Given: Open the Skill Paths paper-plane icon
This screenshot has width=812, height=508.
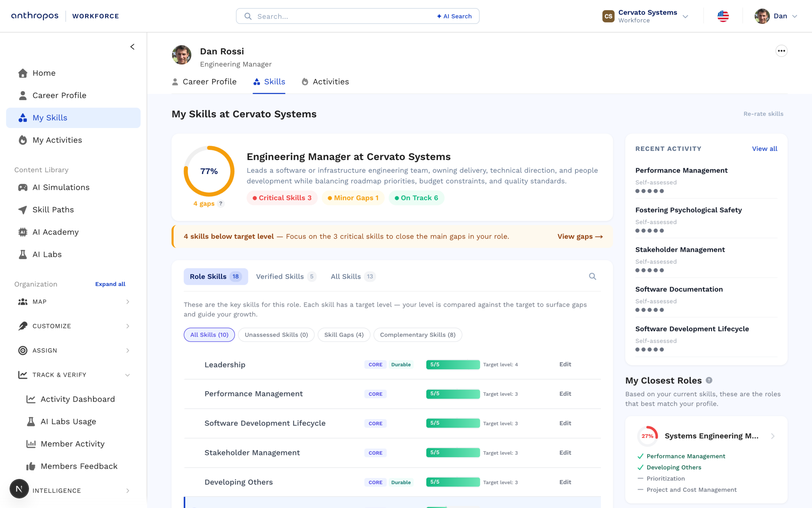Looking at the screenshot, I should (x=23, y=210).
